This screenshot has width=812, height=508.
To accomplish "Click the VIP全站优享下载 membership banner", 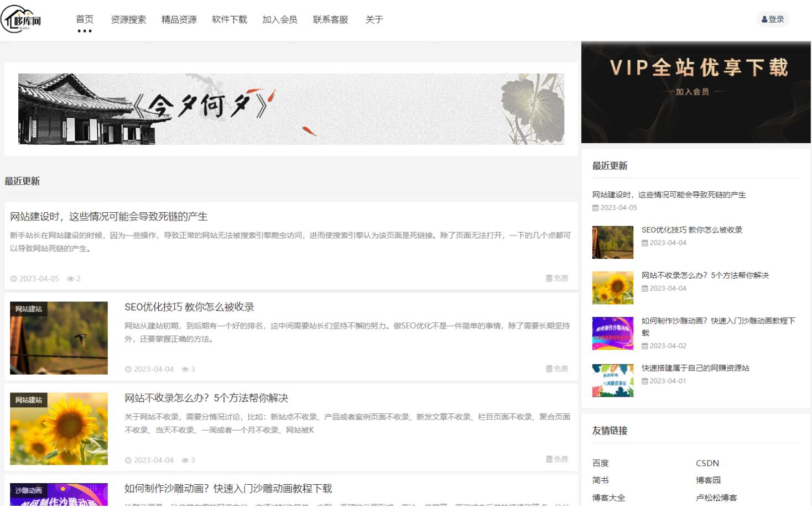I will pyautogui.click(x=695, y=91).
